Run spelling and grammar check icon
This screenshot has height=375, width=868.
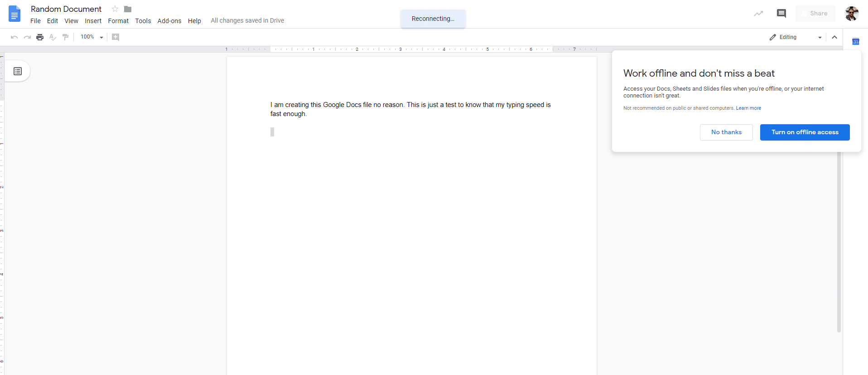[x=53, y=37]
